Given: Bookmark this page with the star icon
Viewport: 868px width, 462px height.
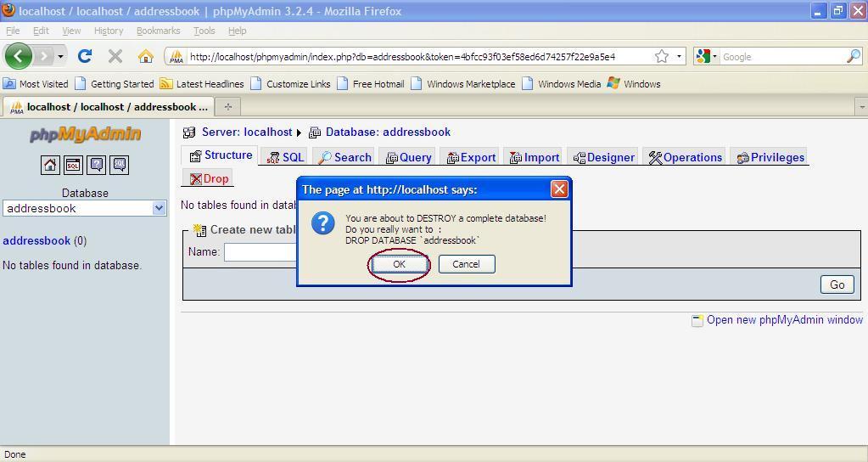Looking at the screenshot, I should [662, 57].
